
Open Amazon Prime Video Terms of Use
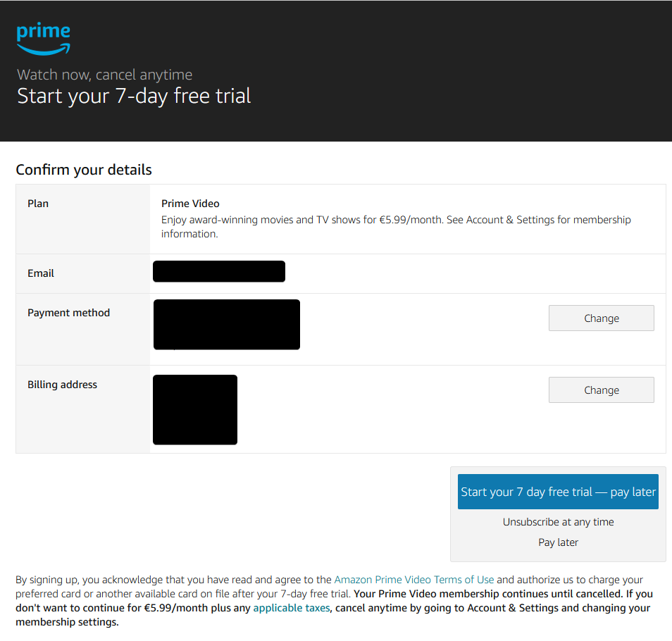pyautogui.click(x=414, y=579)
